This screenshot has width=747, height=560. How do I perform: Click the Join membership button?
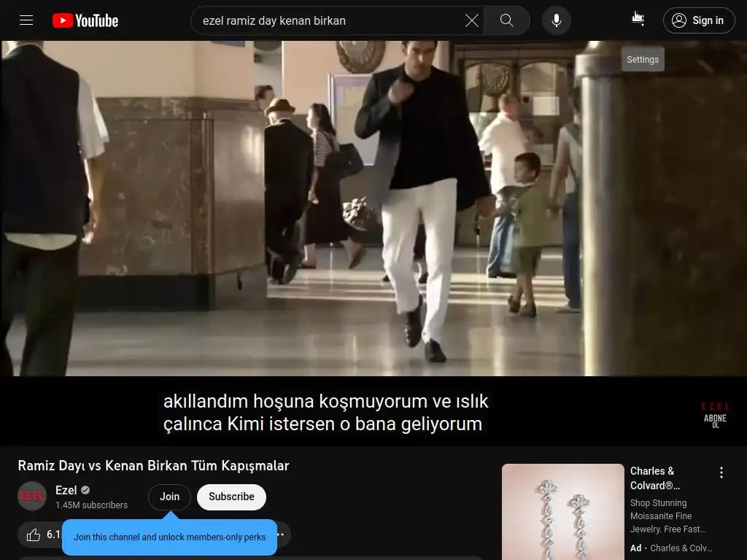[169, 497]
